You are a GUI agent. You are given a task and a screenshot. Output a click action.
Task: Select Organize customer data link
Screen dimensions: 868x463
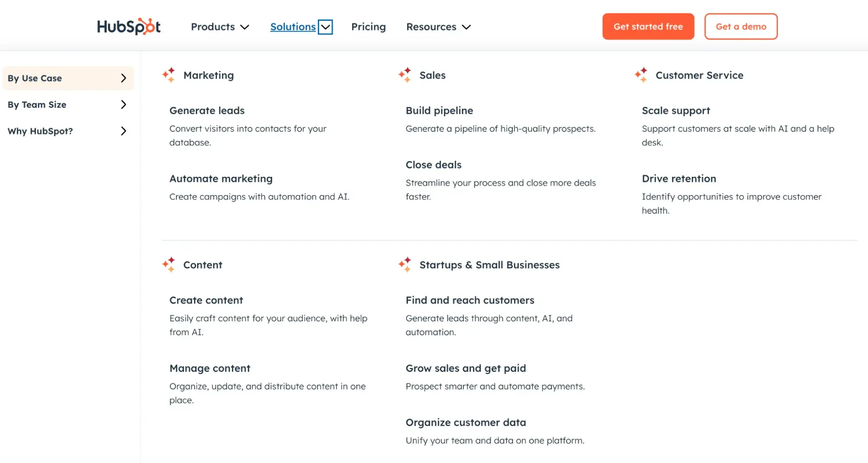[x=465, y=423]
